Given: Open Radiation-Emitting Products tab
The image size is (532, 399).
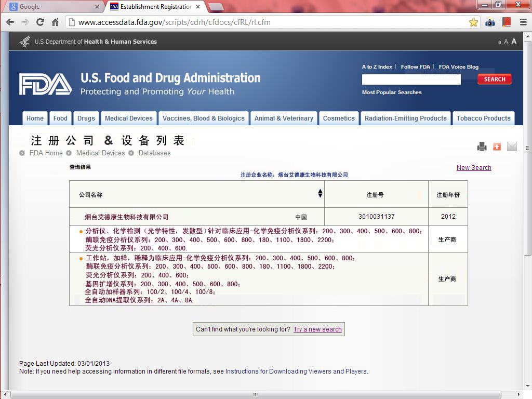Looking at the screenshot, I should click(x=406, y=118).
